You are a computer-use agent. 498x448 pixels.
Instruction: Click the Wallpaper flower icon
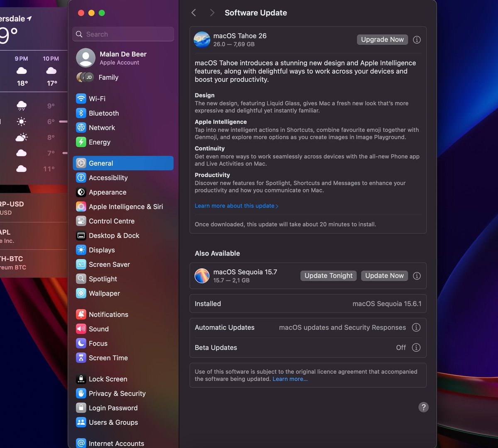[81, 293]
